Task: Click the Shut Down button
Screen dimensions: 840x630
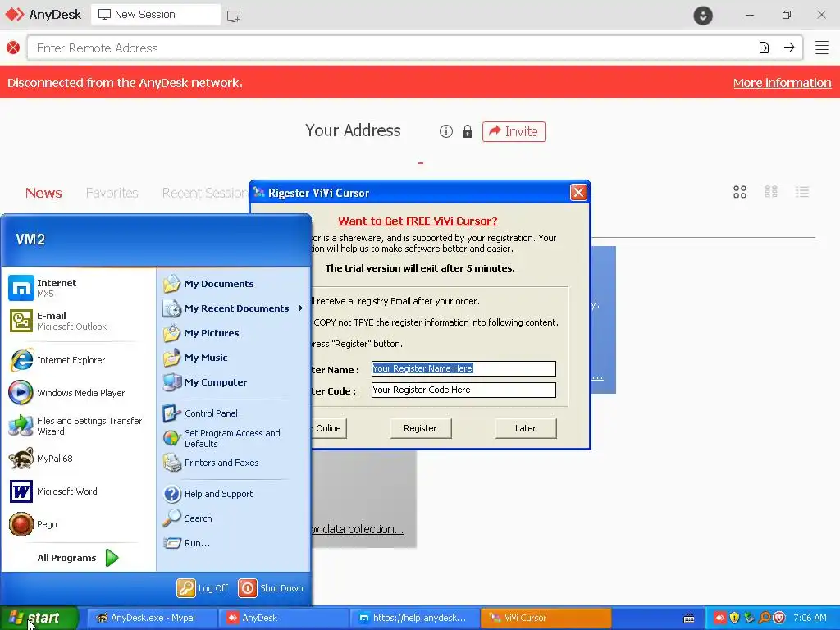Action: [271, 588]
